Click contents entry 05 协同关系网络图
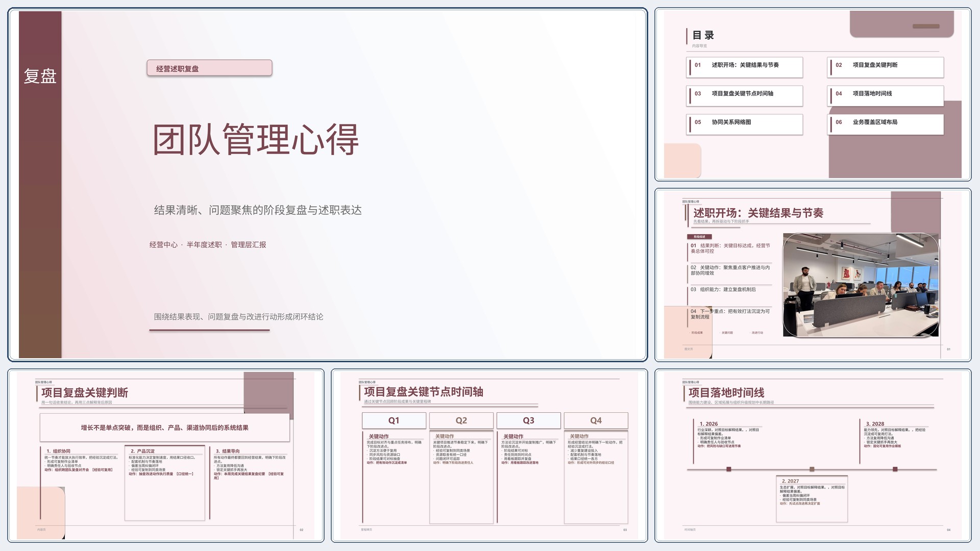The height and width of the screenshot is (551, 980). (x=745, y=124)
